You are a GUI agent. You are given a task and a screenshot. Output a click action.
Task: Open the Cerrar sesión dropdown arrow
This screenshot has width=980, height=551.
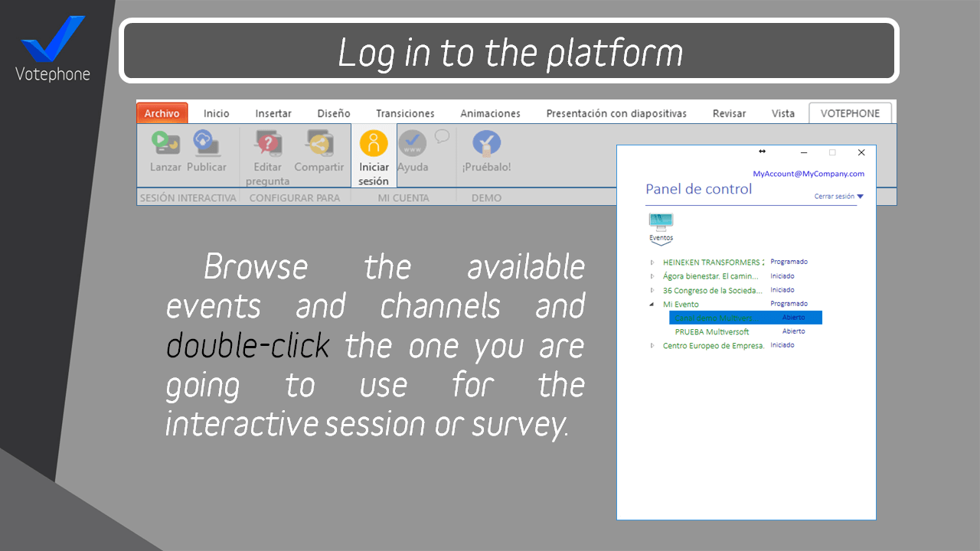pos(861,197)
